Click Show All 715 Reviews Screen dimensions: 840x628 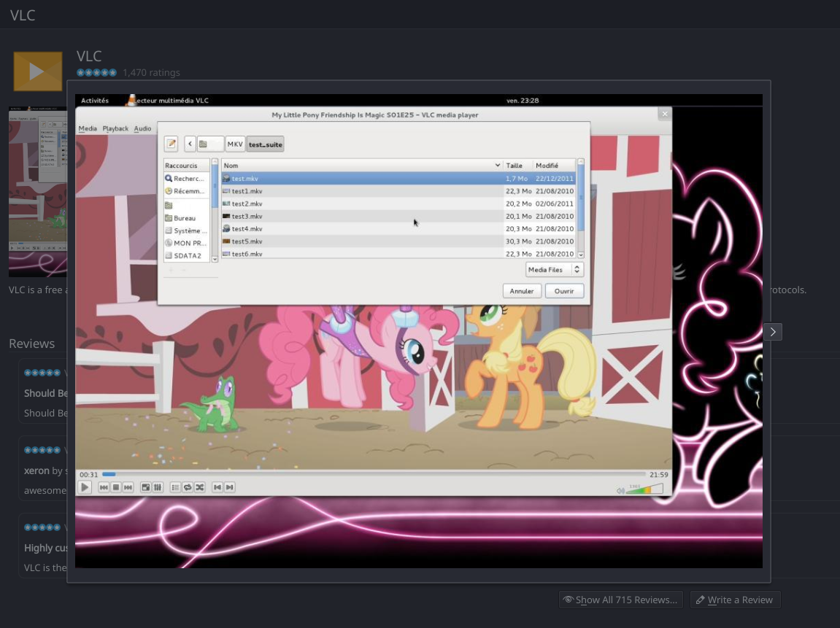click(x=620, y=600)
